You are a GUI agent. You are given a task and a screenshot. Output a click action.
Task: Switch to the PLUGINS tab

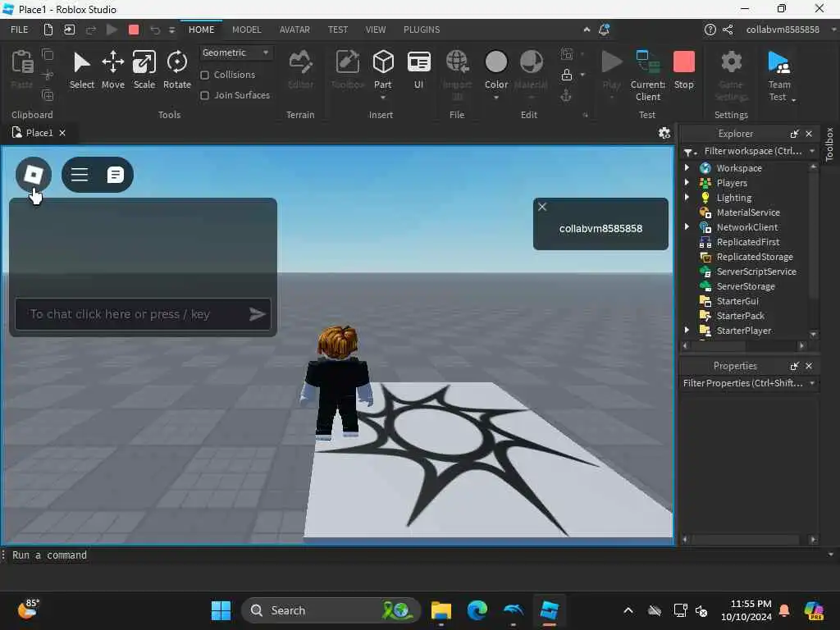pyautogui.click(x=422, y=30)
